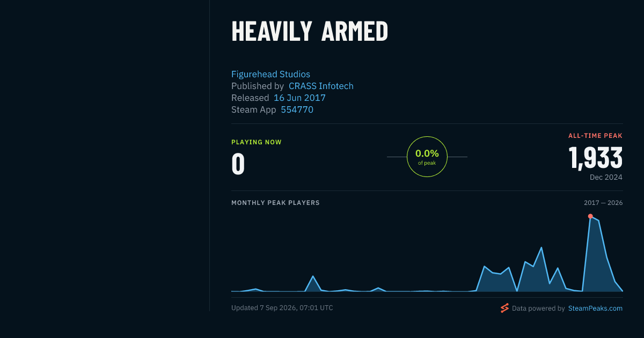The width and height of the screenshot is (644, 338).
Task: Click the Dec 2024 peak date label
Action: tap(606, 177)
